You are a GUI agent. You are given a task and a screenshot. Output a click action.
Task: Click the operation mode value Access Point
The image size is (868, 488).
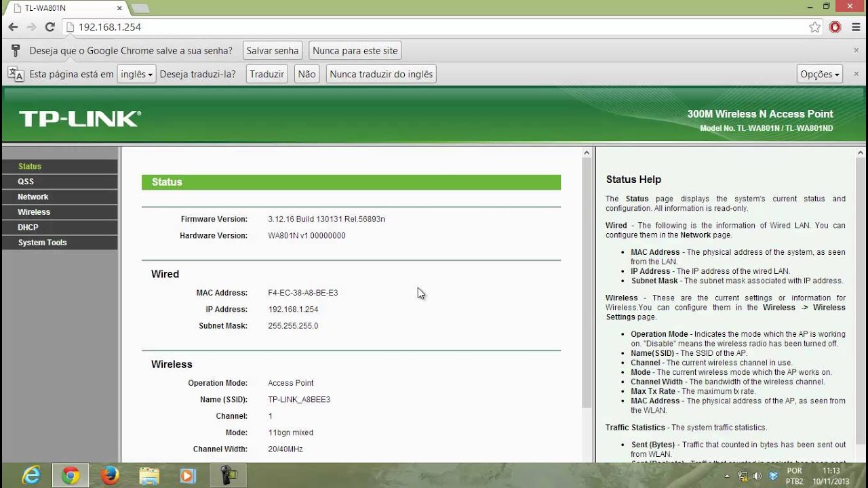click(x=290, y=383)
